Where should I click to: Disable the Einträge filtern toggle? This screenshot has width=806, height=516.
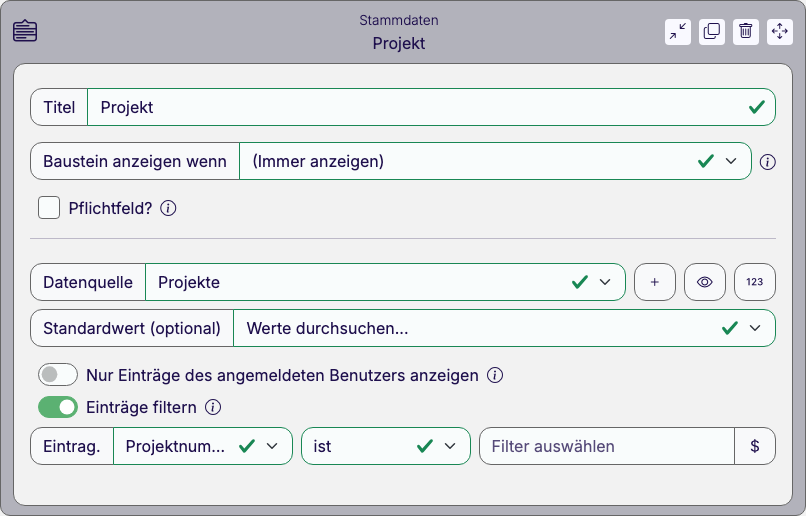[58, 408]
